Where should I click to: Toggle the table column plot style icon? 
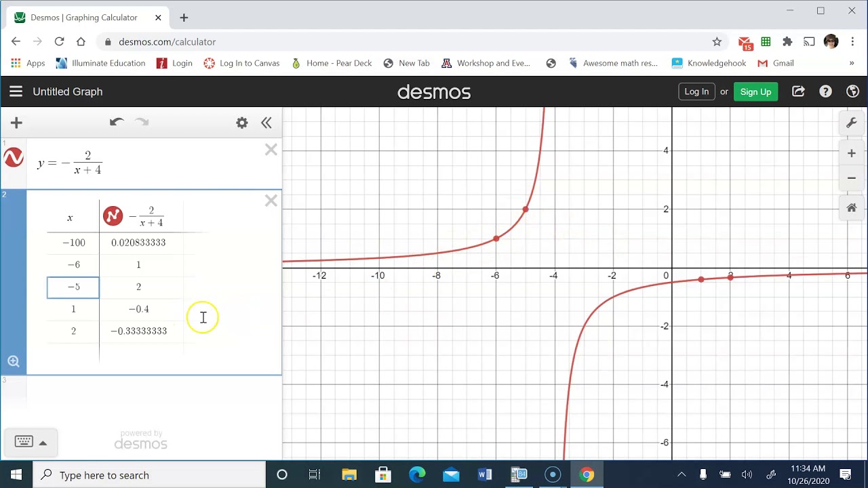point(113,216)
